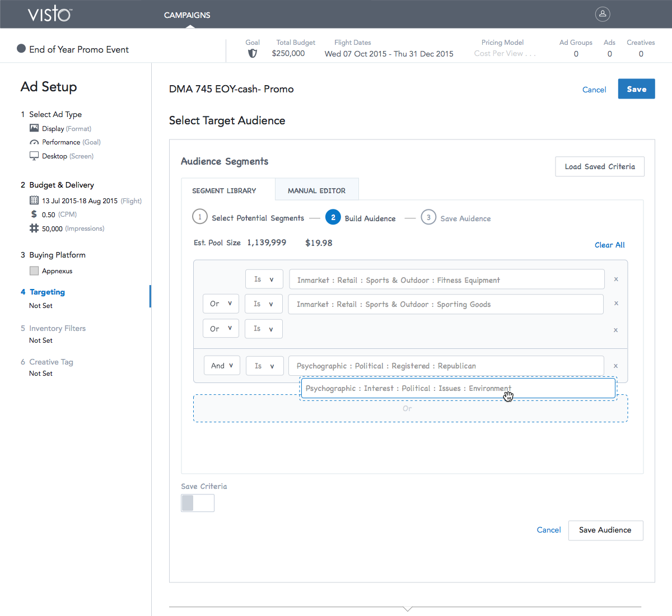This screenshot has width=672, height=616.
Task: Click the Display format image icon
Action: [34, 128]
